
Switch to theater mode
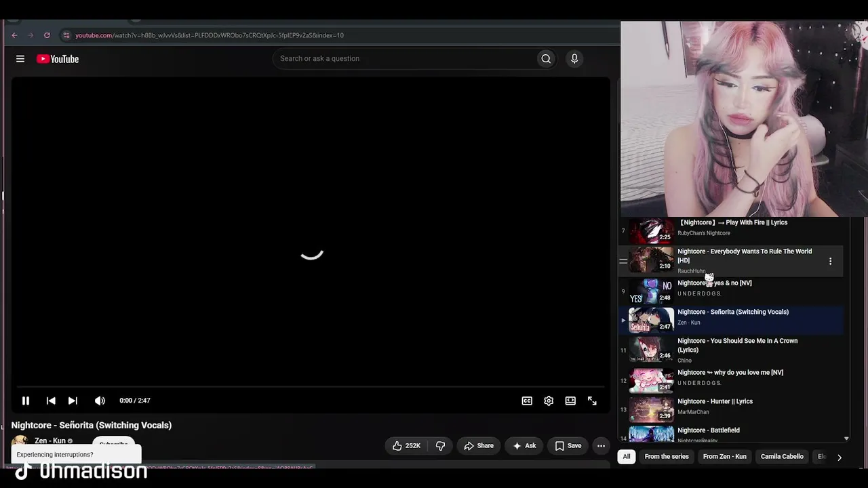coord(570,401)
